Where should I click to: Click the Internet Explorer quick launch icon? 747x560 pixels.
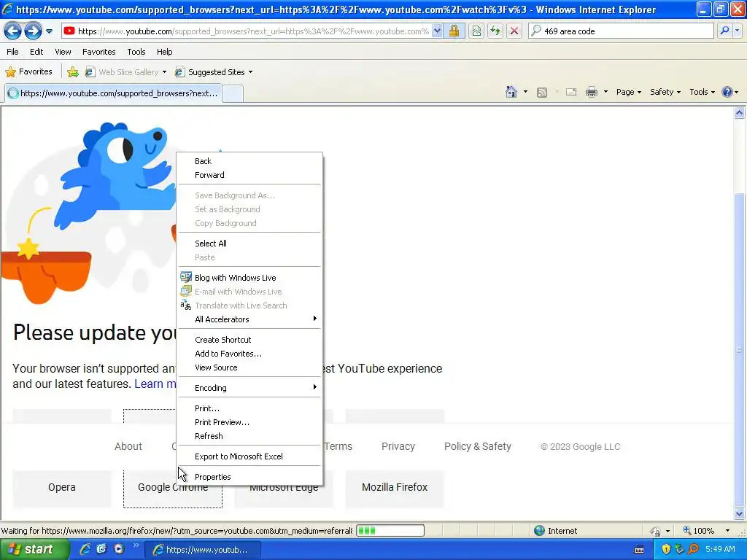pos(86,549)
